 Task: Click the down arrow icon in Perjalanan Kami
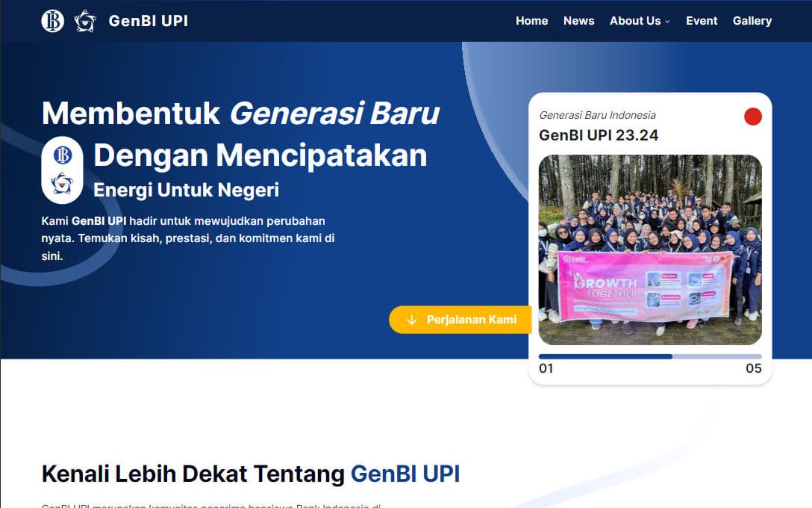(x=412, y=320)
